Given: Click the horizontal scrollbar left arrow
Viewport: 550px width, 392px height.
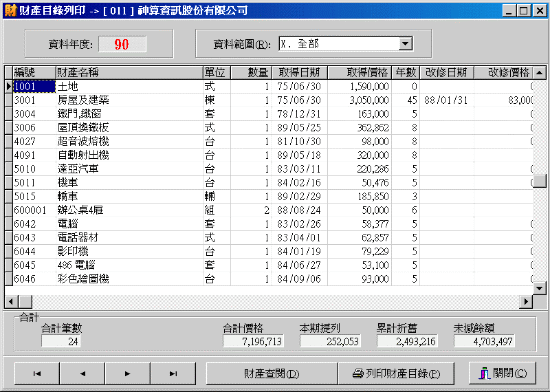Looking at the screenshot, I should (11, 301).
